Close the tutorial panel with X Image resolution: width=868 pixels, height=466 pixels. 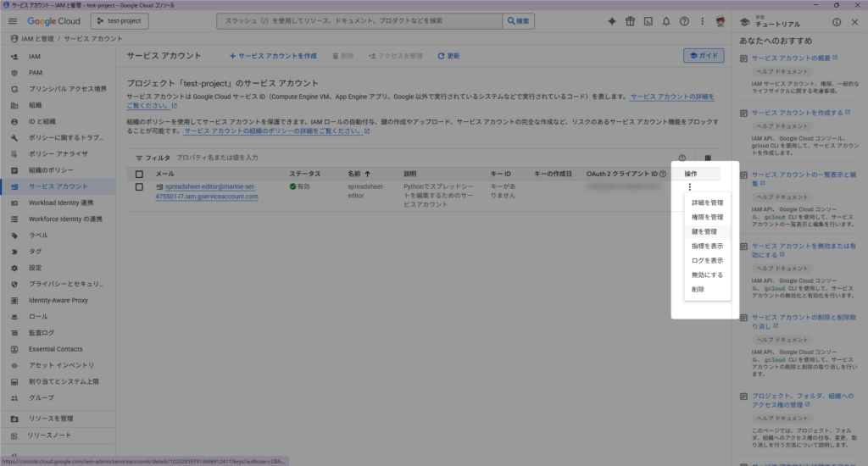[854, 22]
